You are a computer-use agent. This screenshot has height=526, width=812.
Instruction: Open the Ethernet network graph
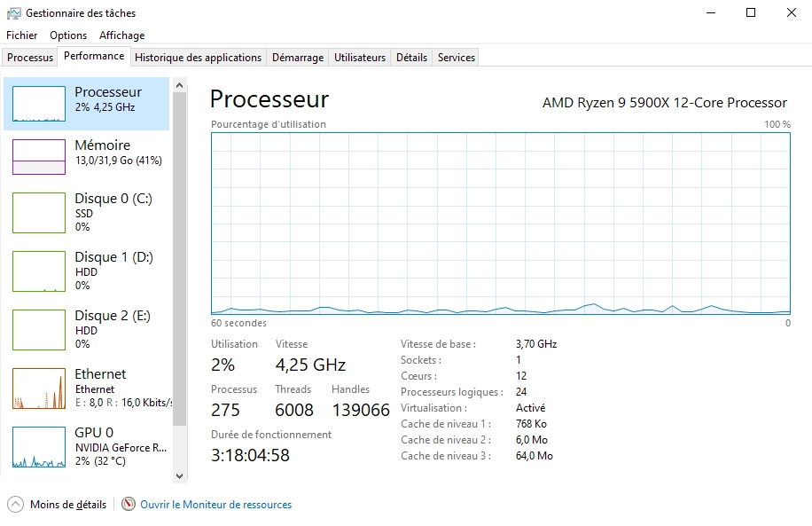39,389
